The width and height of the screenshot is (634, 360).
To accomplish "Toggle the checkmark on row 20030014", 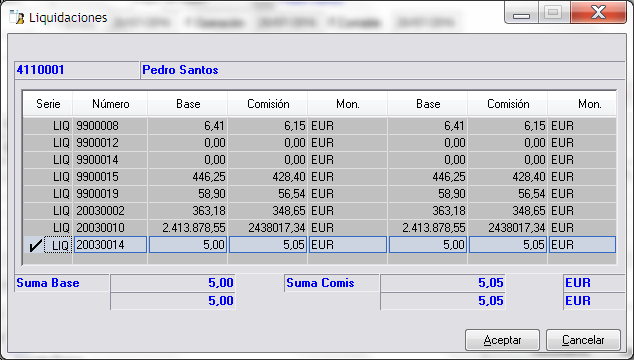I will tap(35, 245).
